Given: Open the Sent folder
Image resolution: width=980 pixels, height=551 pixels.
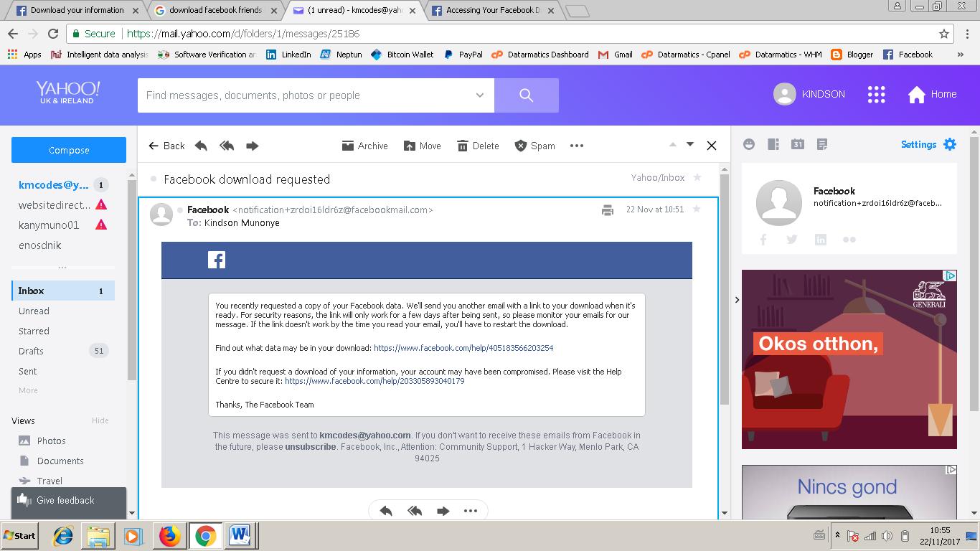Looking at the screenshot, I should (x=28, y=371).
